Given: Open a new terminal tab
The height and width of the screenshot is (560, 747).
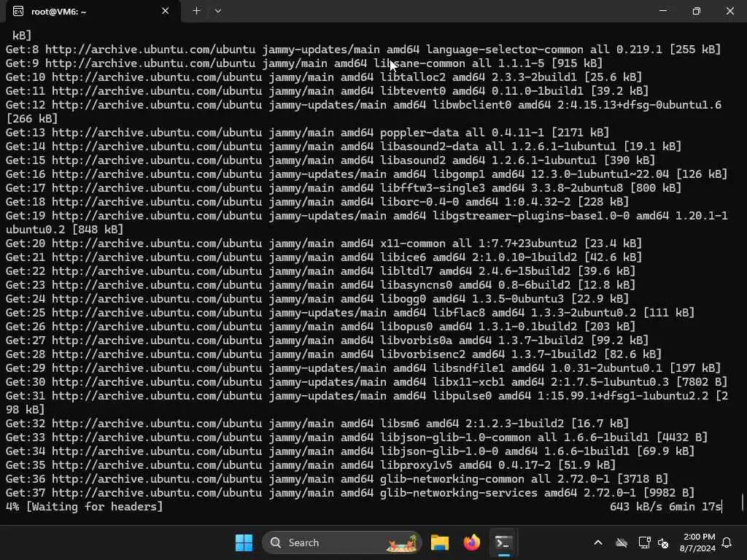Looking at the screenshot, I should tap(196, 11).
